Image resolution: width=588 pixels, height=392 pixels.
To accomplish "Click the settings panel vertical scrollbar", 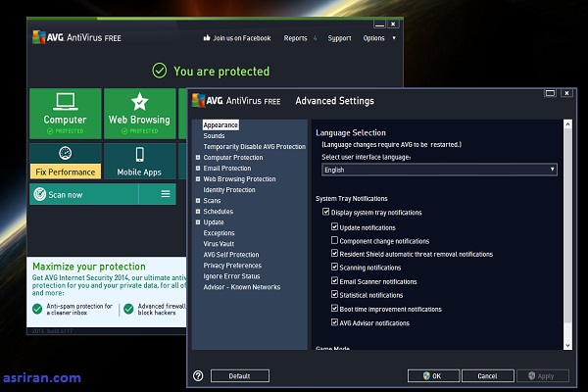I will click(566, 233).
